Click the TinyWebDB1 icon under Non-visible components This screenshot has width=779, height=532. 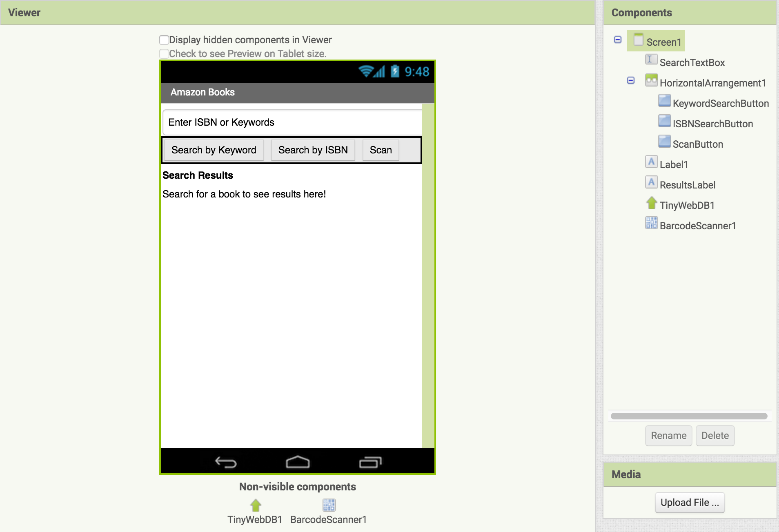pos(256,505)
